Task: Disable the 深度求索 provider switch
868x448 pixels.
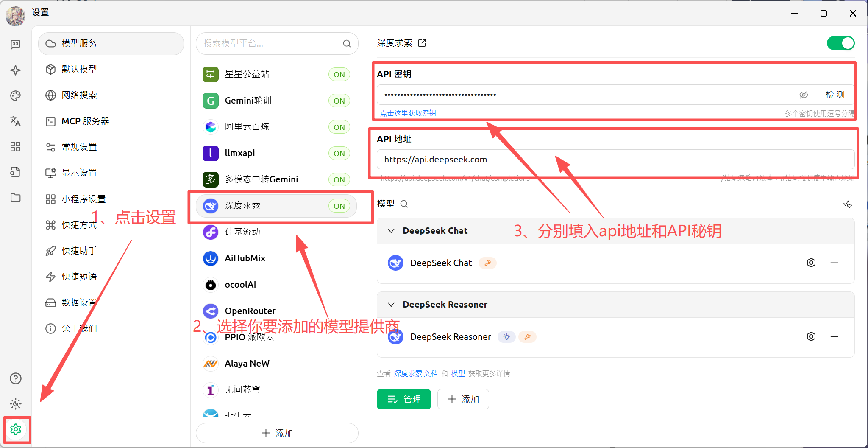Action: pyautogui.click(x=840, y=43)
